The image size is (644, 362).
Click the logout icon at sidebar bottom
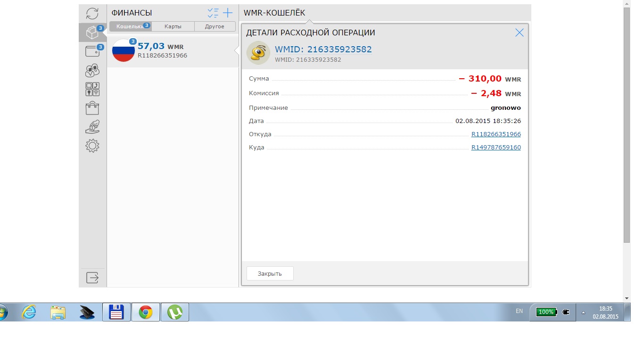click(92, 277)
